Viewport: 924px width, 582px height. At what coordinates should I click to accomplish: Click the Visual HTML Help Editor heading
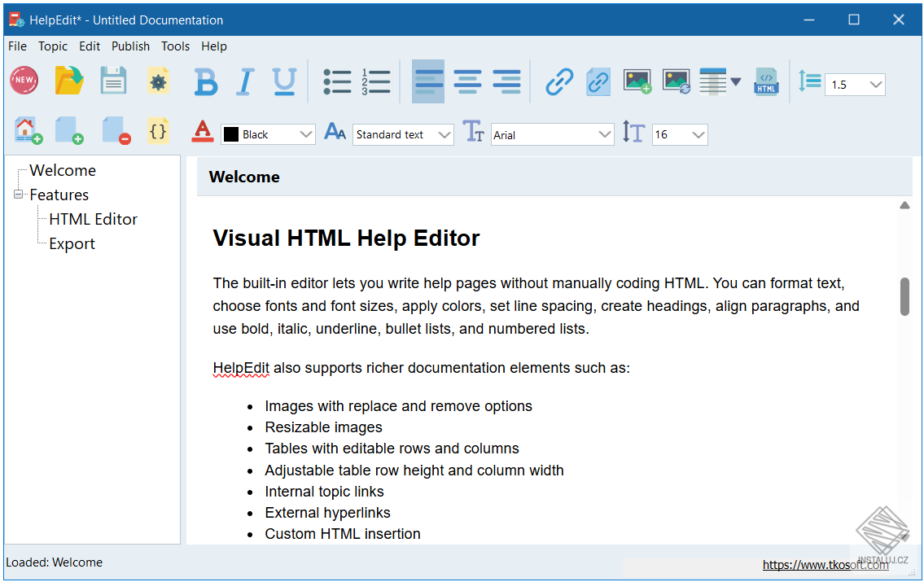point(346,238)
